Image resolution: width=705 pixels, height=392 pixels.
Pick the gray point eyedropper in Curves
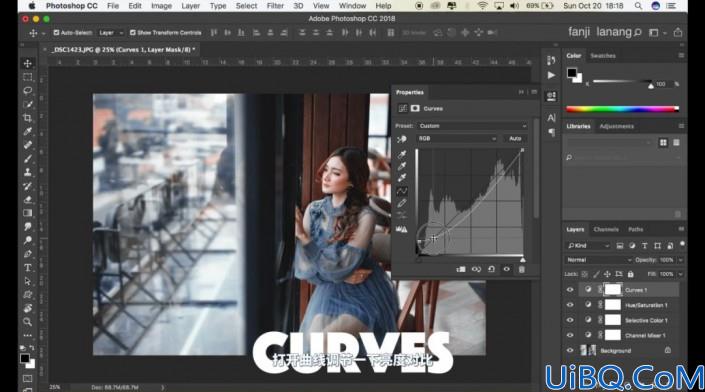(402, 166)
